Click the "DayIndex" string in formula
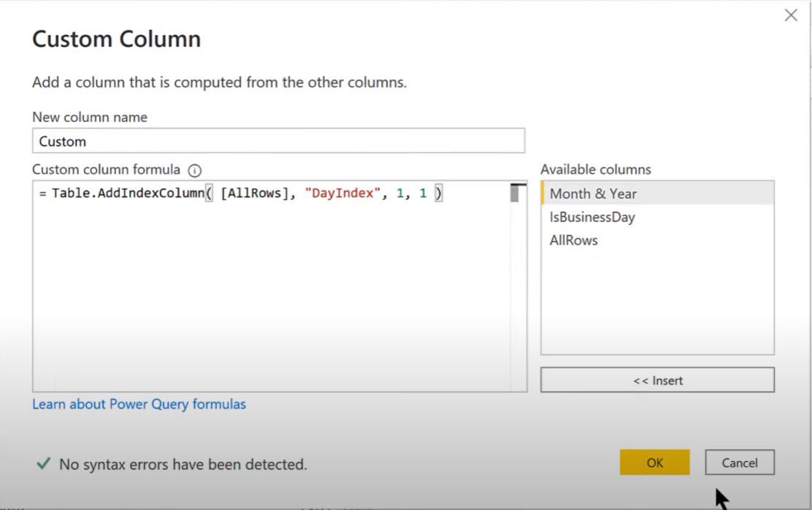Screen dimensions: 812x510 click(342, 194)
